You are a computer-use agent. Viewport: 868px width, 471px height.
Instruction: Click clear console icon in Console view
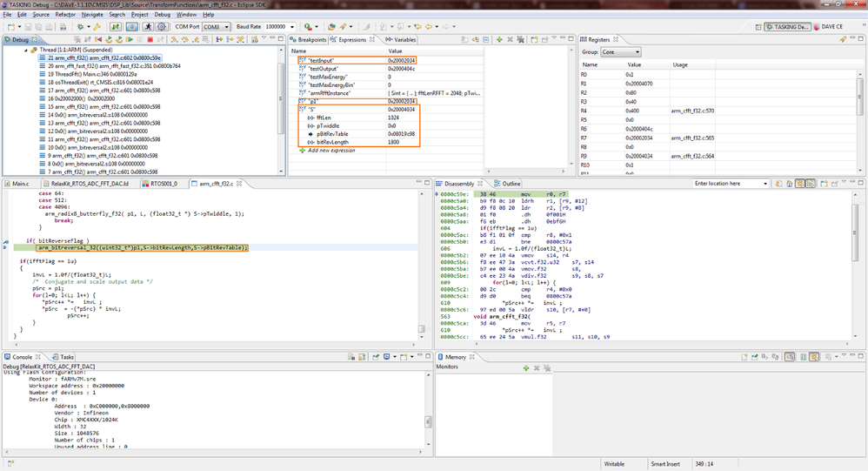[351, 357]
